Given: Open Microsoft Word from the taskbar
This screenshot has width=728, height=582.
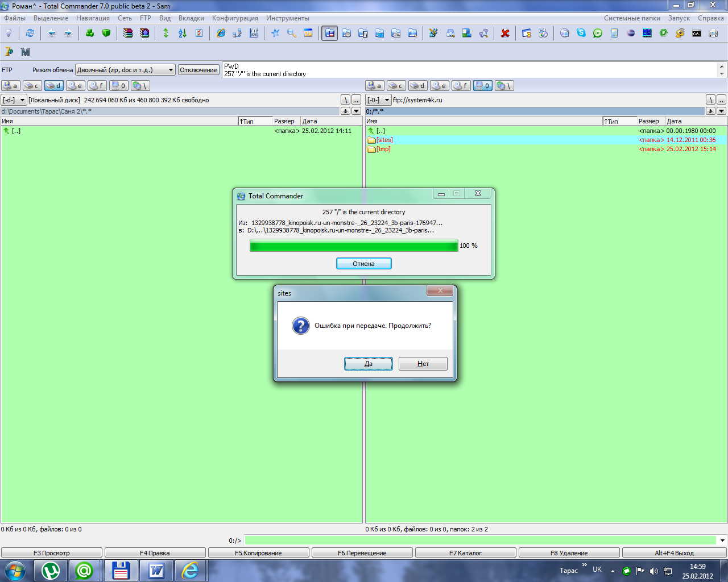Looking at the screenshot, I should pyautogui.click(x=156, y=571).
